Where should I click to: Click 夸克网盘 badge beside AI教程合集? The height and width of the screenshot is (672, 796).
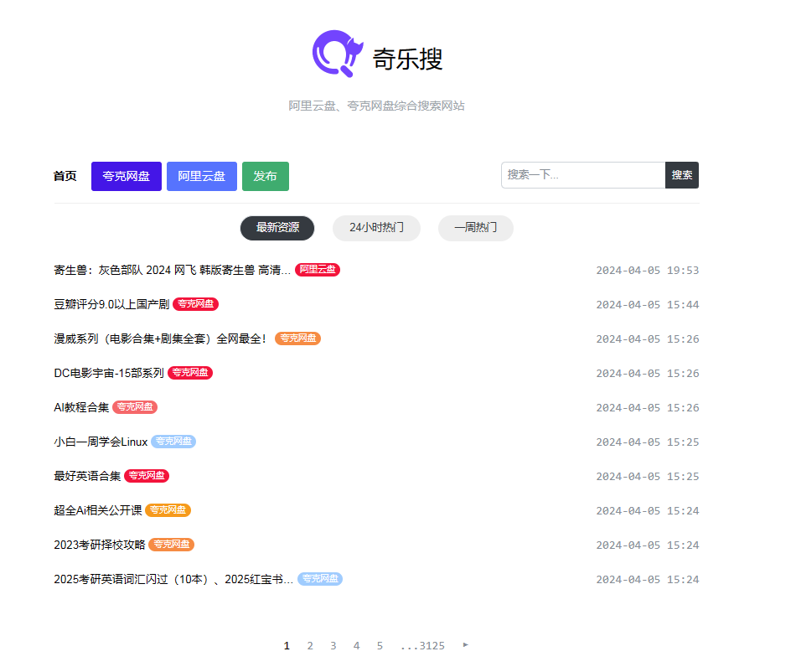point(135,407)
